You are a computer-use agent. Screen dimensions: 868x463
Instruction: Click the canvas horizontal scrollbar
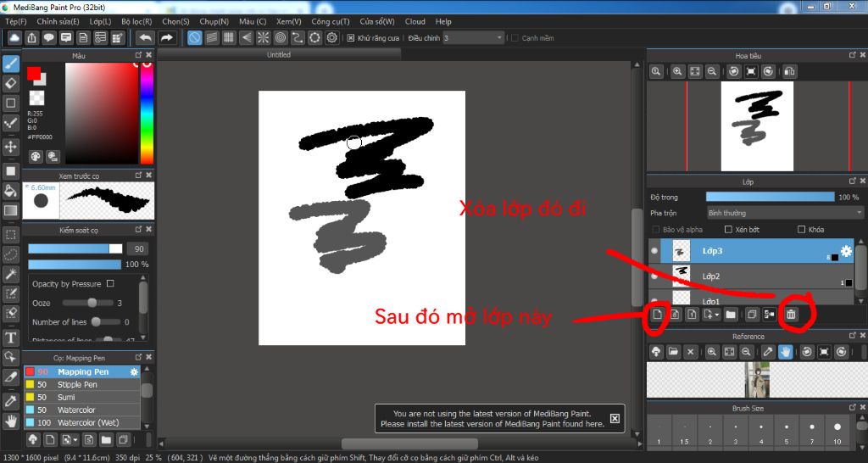coord(409,443)
